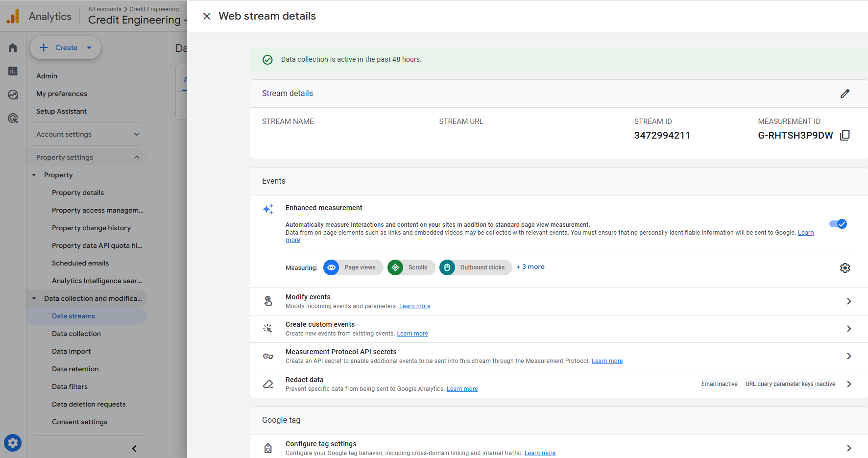Image resolution: width=868 pixels, height=458 pixels.
Task: Collapse Data collection and modification group
Action: 34,298
